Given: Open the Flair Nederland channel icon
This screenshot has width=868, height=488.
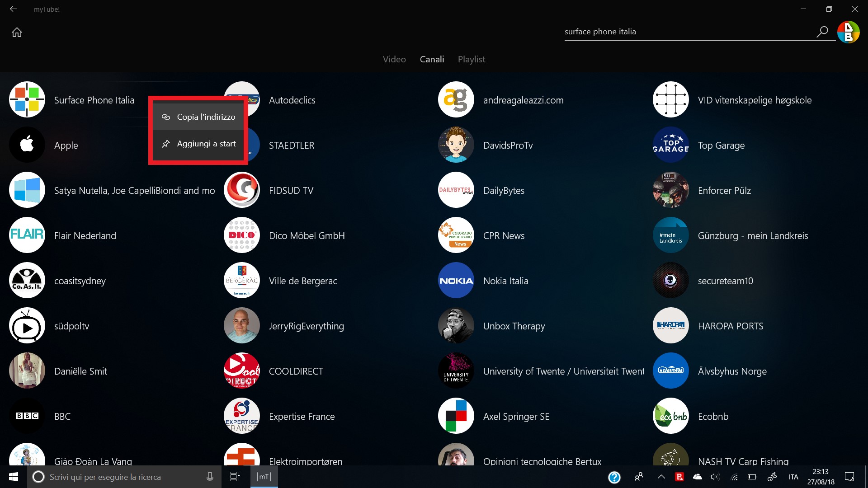Looking at the screenshot, I should point(27,235).
